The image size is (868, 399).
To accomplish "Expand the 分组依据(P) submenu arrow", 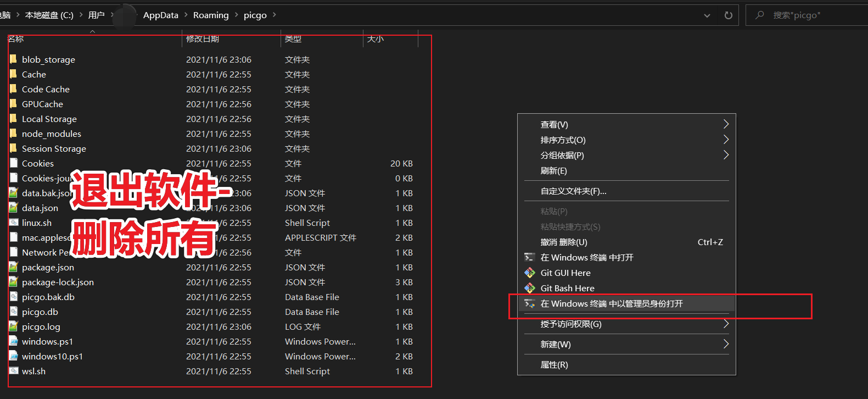I will [x=726, y=155].
